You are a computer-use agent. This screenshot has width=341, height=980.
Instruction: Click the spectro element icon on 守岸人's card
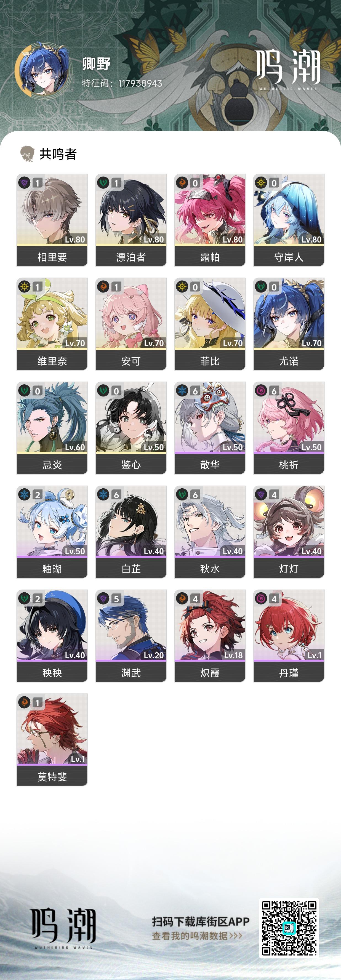pyautogui.click(x=261, y=183)
